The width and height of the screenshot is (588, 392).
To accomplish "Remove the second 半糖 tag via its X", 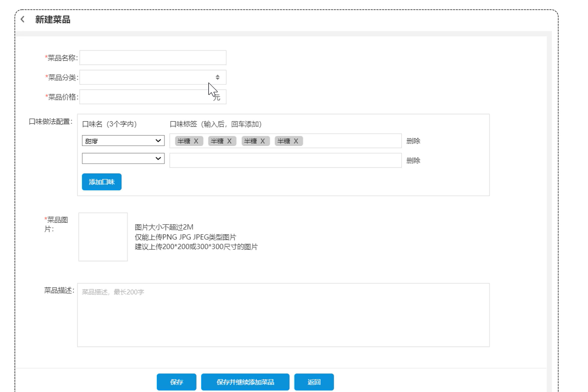I will (x=230, y=141).
